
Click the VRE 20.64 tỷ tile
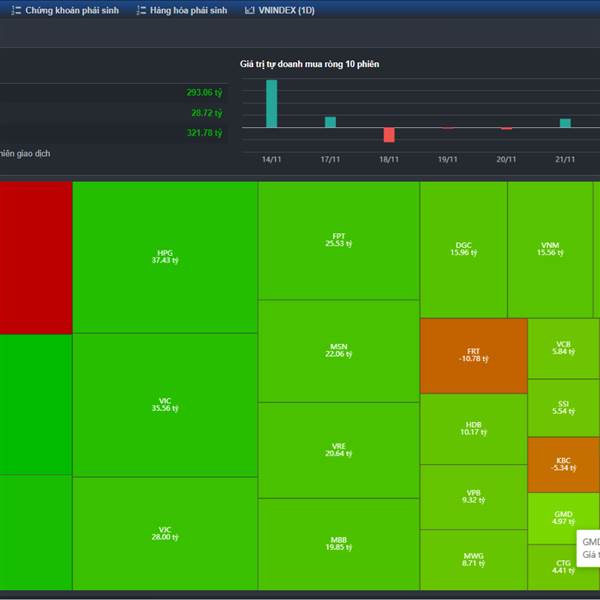[338, 449]
